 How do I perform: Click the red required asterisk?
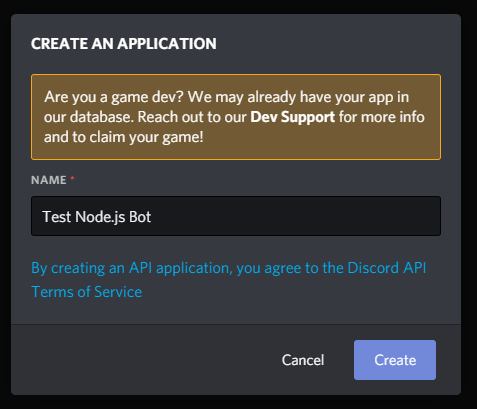[x=72, y=178]
